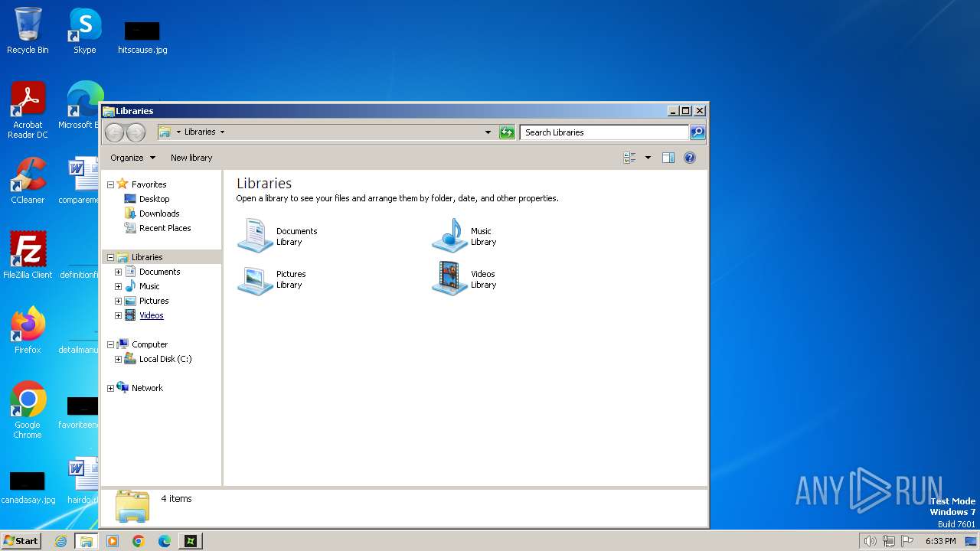Viewport: 980px width, 551px height.
Task: Expand the Local Disk (C:) node
Action: coord(118,359)
